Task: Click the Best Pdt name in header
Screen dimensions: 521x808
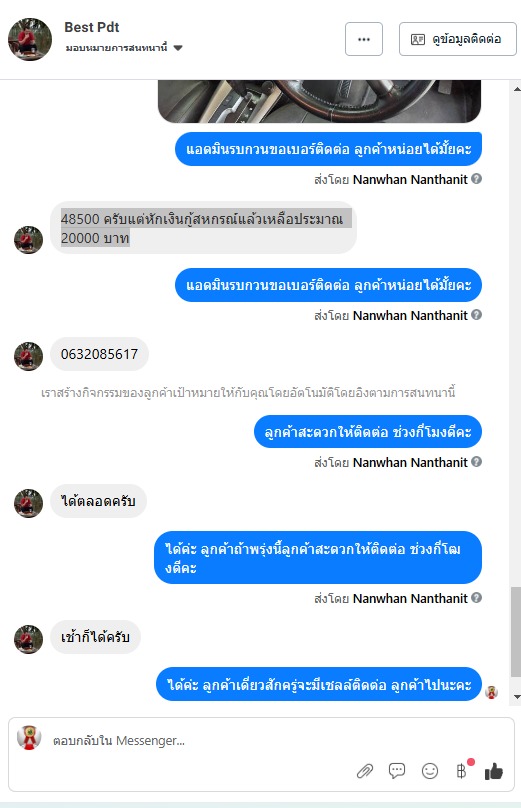Action: (92, 27)
